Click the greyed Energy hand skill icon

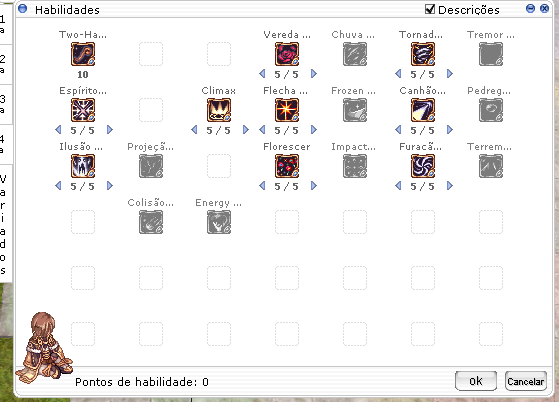click(219, 222)
